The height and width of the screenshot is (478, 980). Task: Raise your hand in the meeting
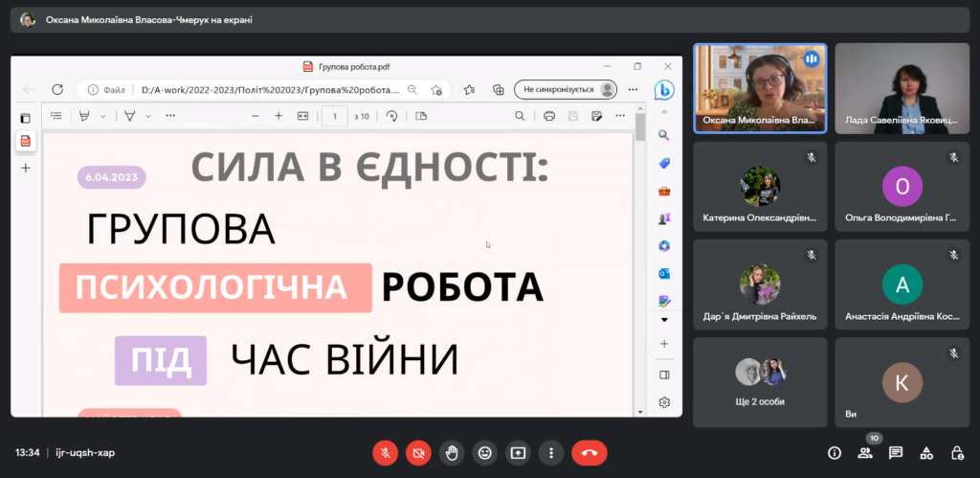coord(451,452)
